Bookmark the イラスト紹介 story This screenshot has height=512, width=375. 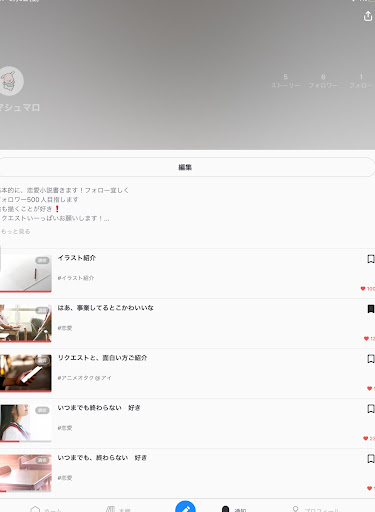click(x=370, y=259)
